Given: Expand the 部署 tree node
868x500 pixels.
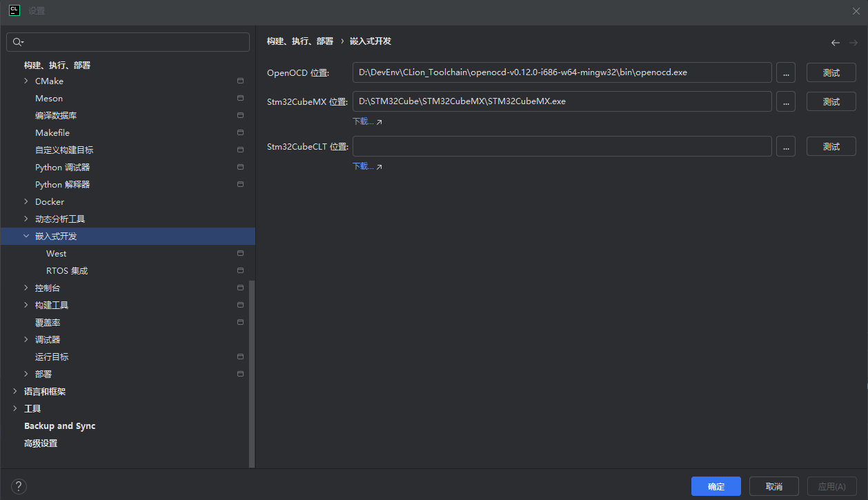Looking at the screenshot, I should (x=26, y=374).
